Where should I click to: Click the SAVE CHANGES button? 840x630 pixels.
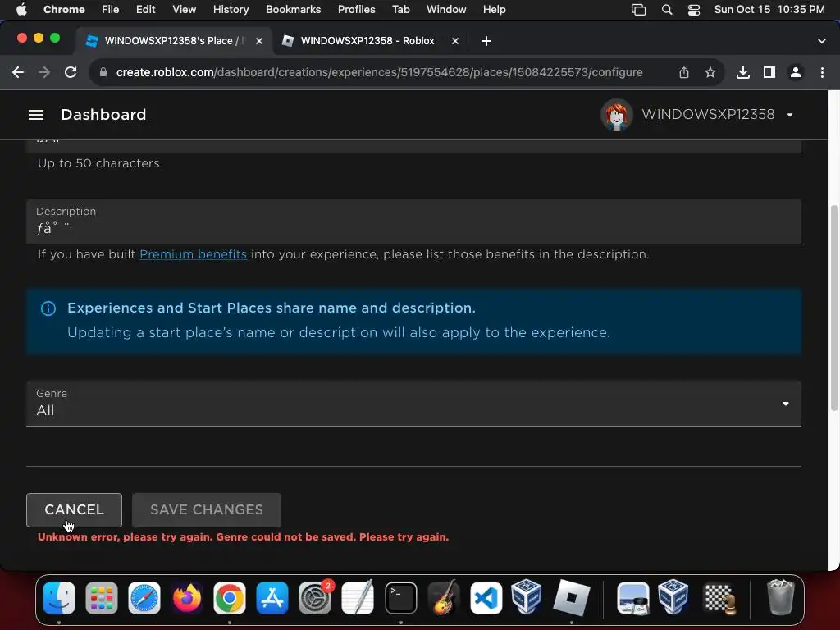pyautogui.click(x=206, y=510)
